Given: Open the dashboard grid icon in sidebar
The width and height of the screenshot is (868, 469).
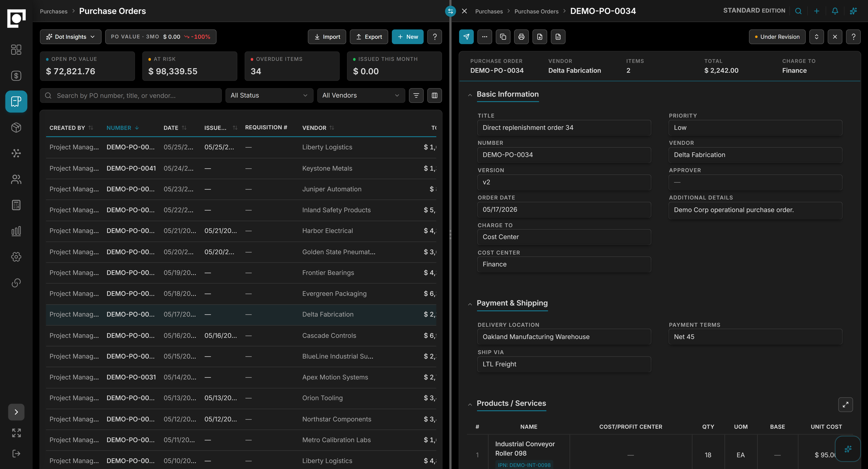Looking at the screenshot, I should pos(16,49).
